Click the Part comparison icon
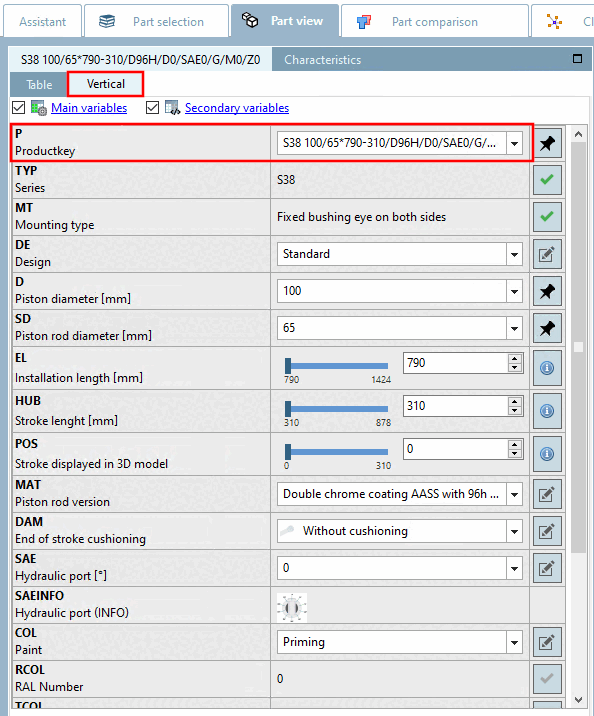 click(x=364, y=21)
